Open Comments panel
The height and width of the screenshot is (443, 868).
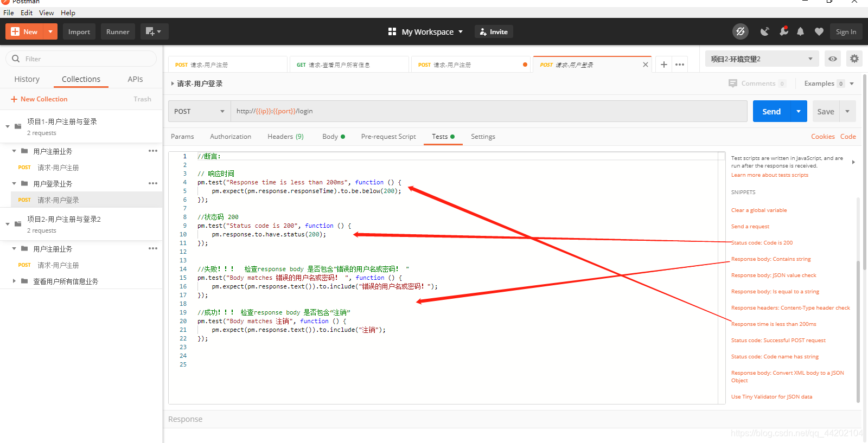tap(757, 84)
